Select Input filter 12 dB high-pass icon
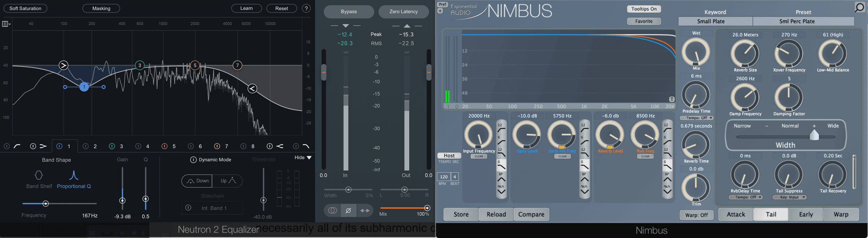Viewport: 868px width, 238px height. point(501,128)
